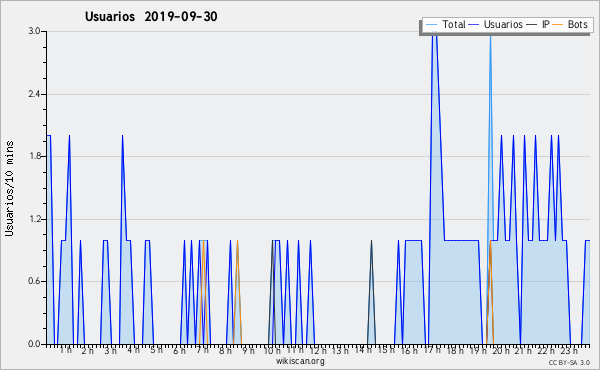Screen dimensions: 600x370
Task: Click the '4 h' x-axis label
Action: [133, 350]
